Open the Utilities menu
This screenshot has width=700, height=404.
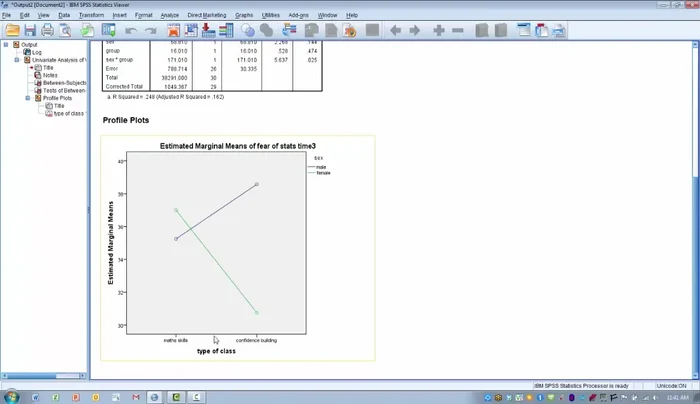point(271,15)
